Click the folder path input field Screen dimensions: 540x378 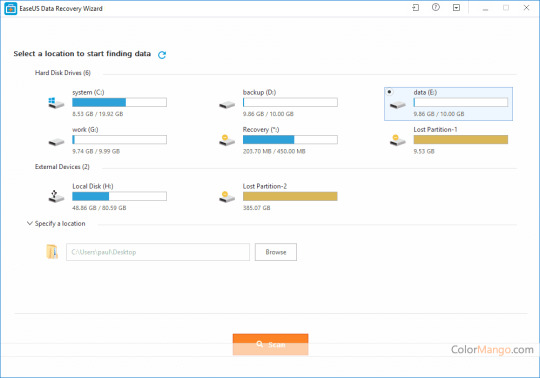158,252
